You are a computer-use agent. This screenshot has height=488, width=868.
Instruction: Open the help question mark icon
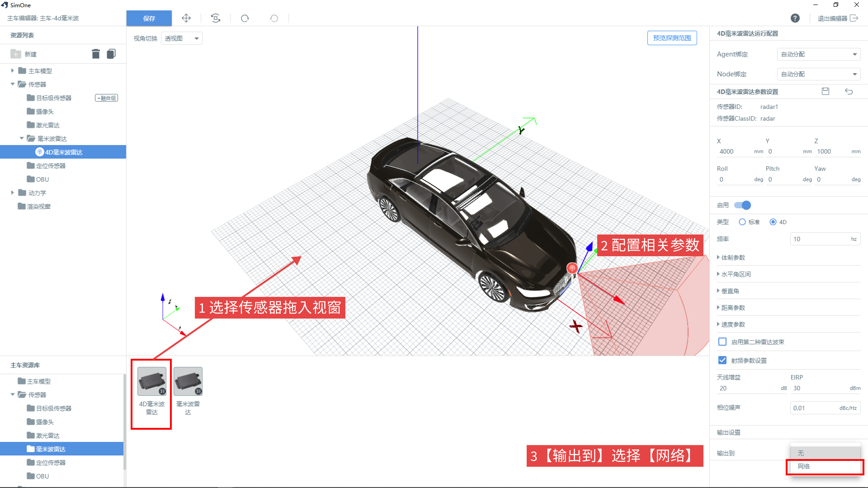(x=795, y=18)
